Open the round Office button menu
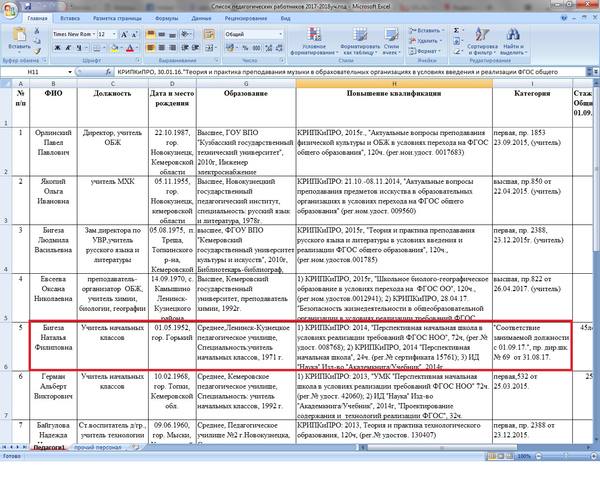 [x=9, y=10]
